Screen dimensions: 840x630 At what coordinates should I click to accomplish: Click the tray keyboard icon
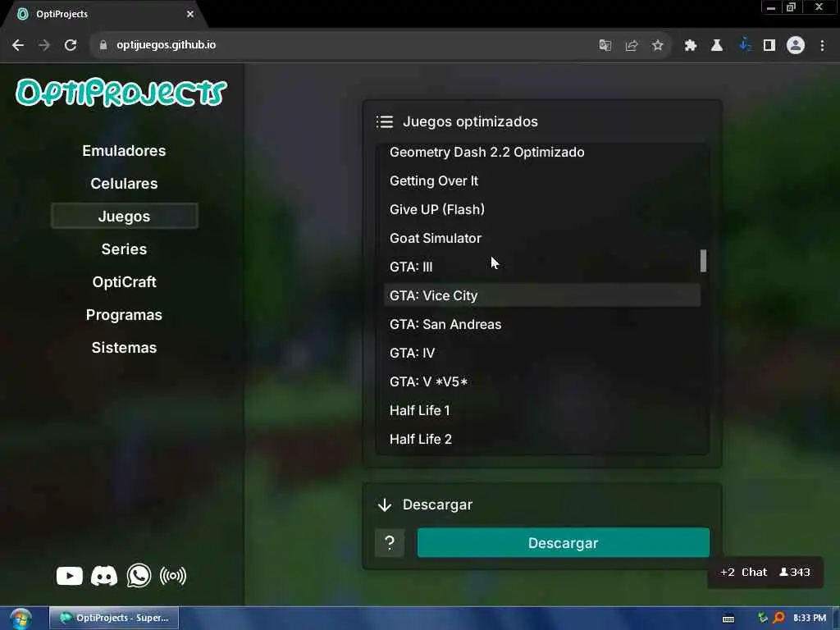point(728,619)
